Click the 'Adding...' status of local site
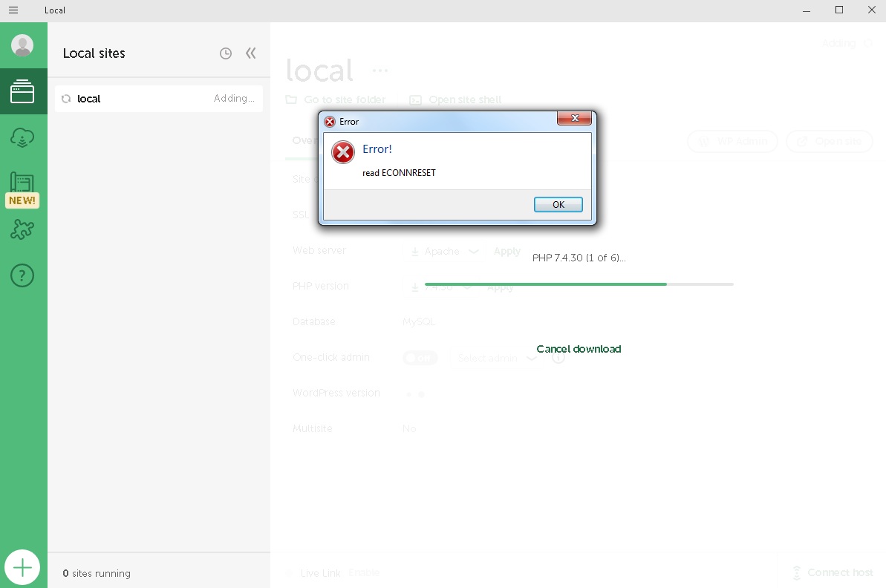The width and height of the screenshot is (886, 588). pos(234,98)
